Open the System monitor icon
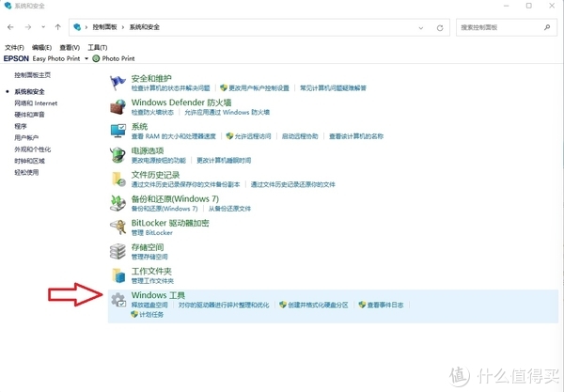This screenshot has width=564, height=392. click(x=118, y=131)
